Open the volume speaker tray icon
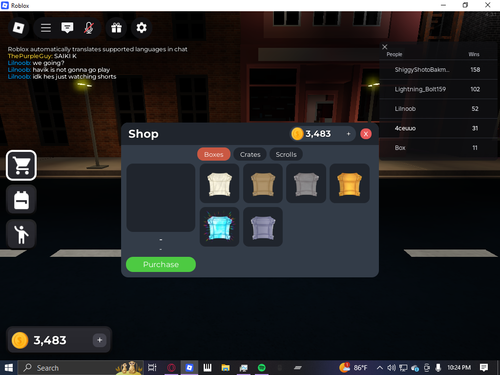The height and width of the screenshot is (375, 500). [x=391, y=368]
